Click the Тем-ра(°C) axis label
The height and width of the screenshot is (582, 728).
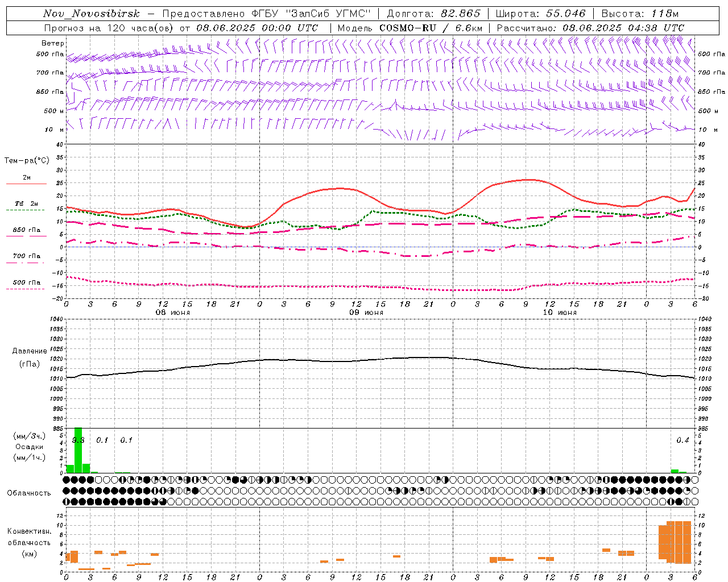pyautogui.click(x=27, y=161)
